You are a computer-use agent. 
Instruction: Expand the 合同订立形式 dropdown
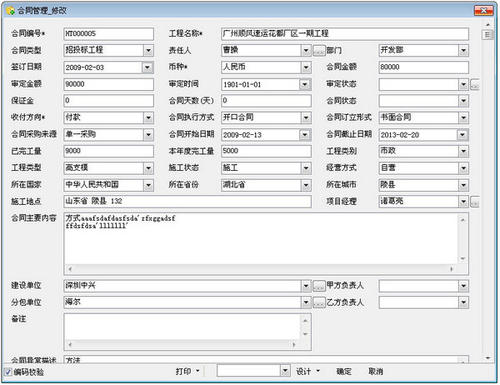pyautogui.click(x=463, y=118)
